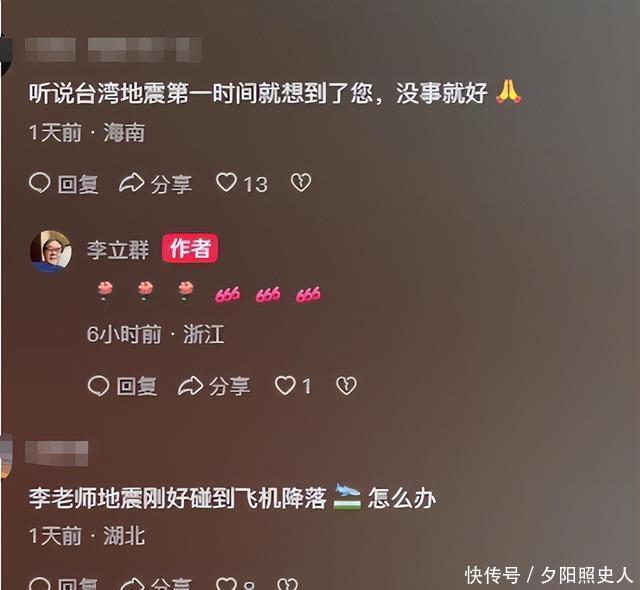
Task: Click the share arrow under Hainan comment
Action: pyautogui.click(x=131, y=183)
